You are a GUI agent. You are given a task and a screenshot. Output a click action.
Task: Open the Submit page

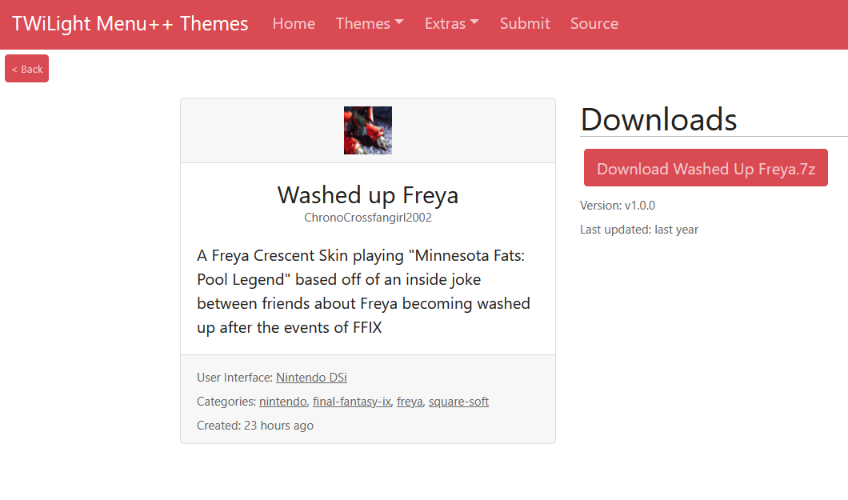[525, 24]
